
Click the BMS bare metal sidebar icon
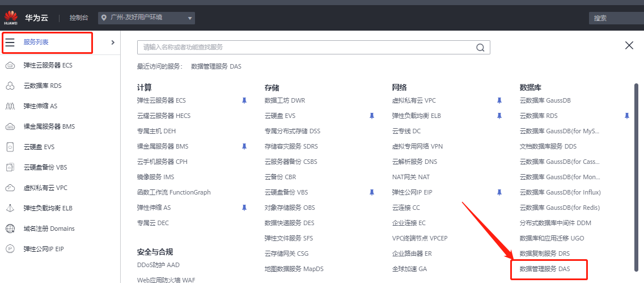(x=10, y=126)
